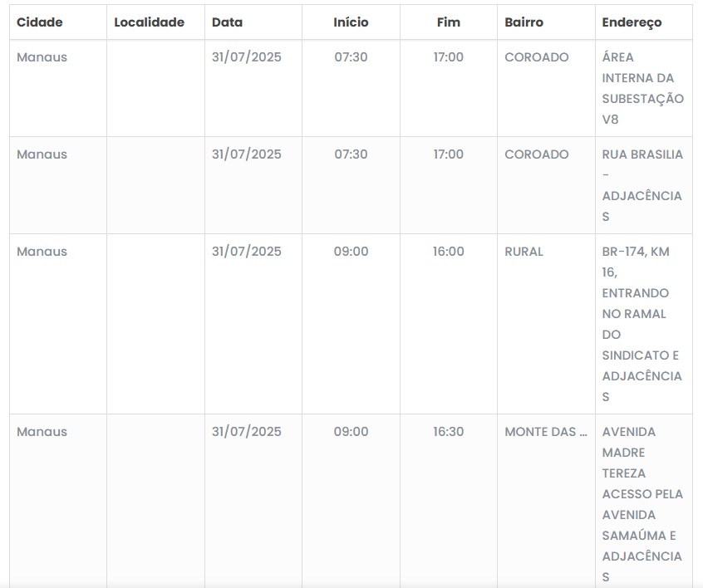Click COROADO in the Rua Brasilia row
This screenshot has width=703, height=588.
pos(536,154)
